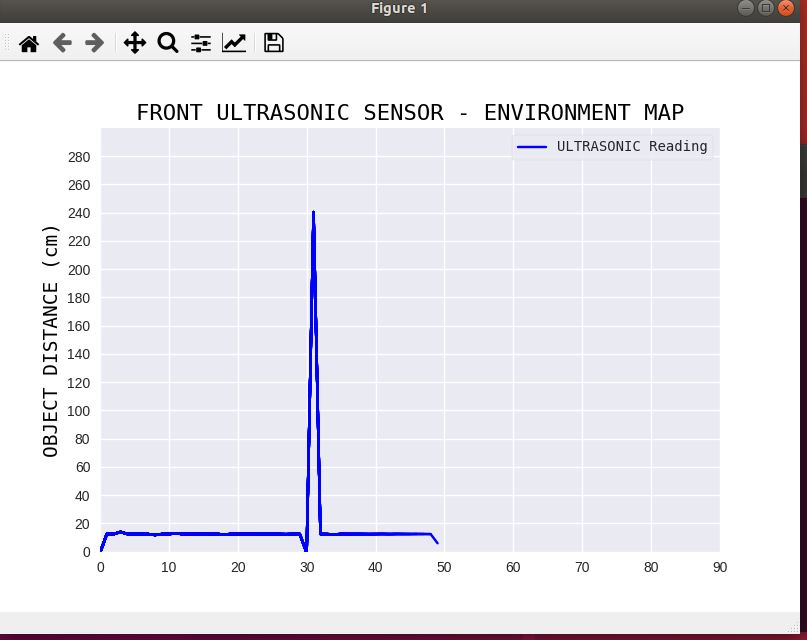Click the end of the blue line near x=49
The width and height of the screenshot is (807, 640).
[x=437, y=543]
